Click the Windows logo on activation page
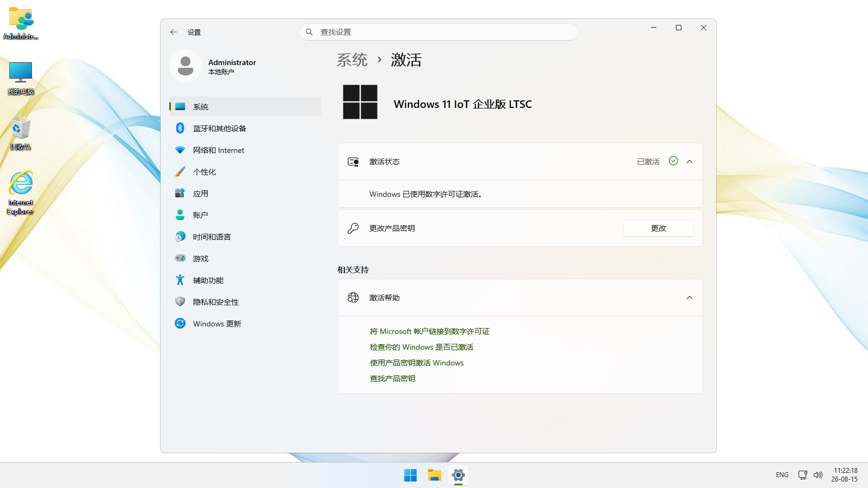The width and height of the screenshot is (868, 488). [360, 102]
